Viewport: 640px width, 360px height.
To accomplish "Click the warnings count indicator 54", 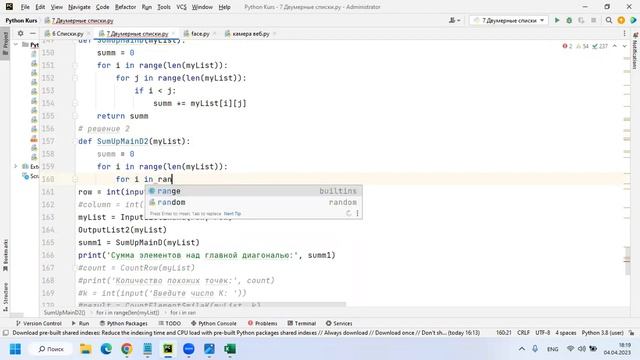I will (x=582, y=46).
